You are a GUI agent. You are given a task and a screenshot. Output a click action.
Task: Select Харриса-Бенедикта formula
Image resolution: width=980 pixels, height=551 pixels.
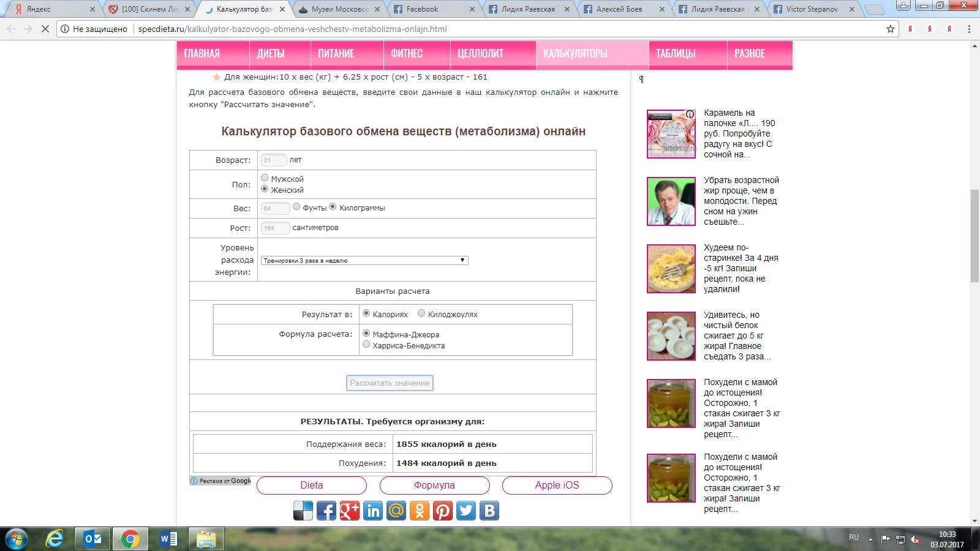366,344
